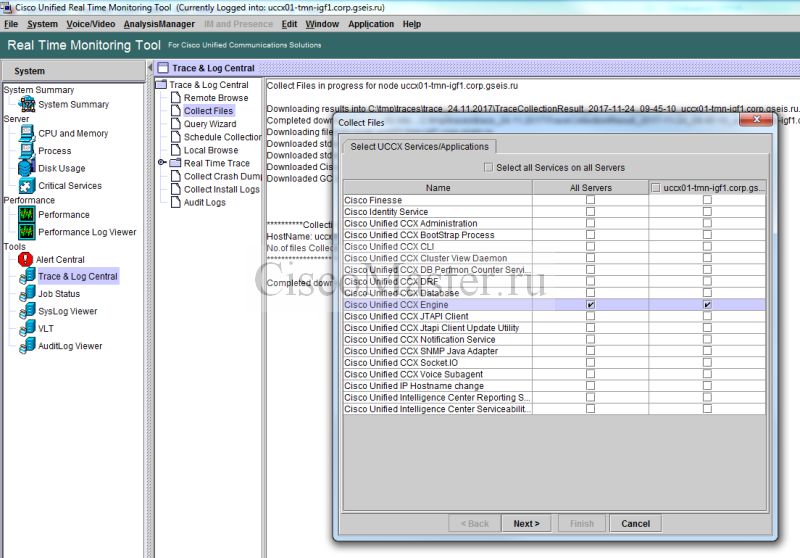Click the VLT tool icon

pyautogui.click(x=27, y=328)
